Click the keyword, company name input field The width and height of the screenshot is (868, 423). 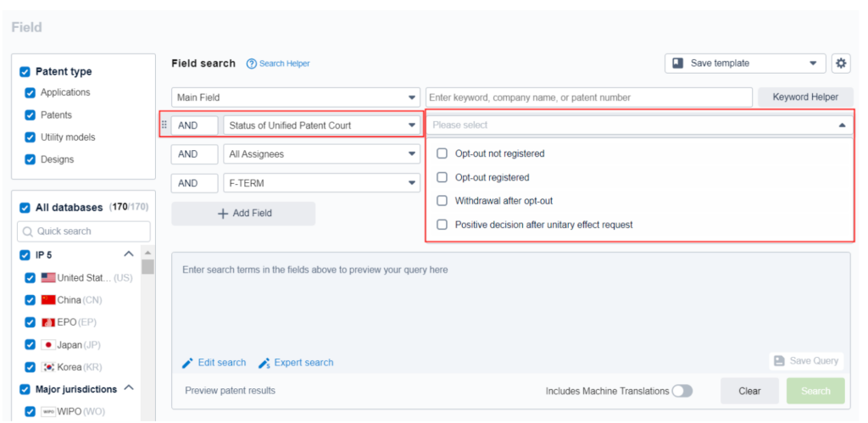click(x=588, y=97)
